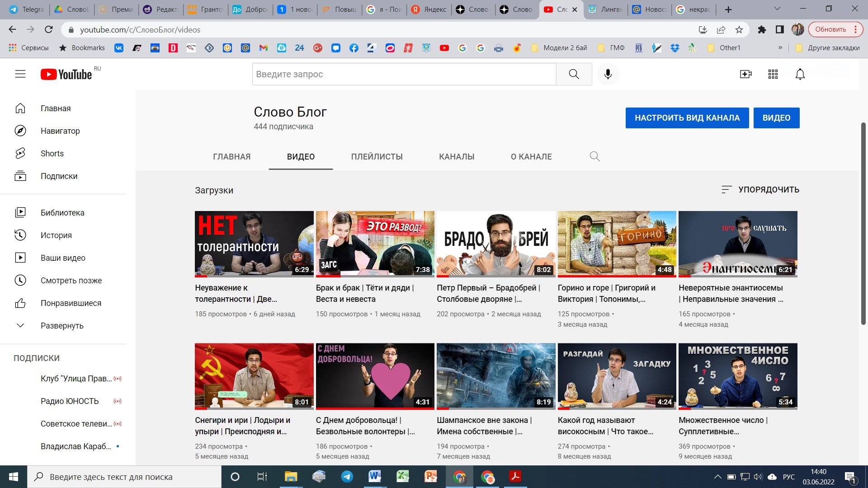
Task: Open History in the sidebar
Action: tap(56, 235)
